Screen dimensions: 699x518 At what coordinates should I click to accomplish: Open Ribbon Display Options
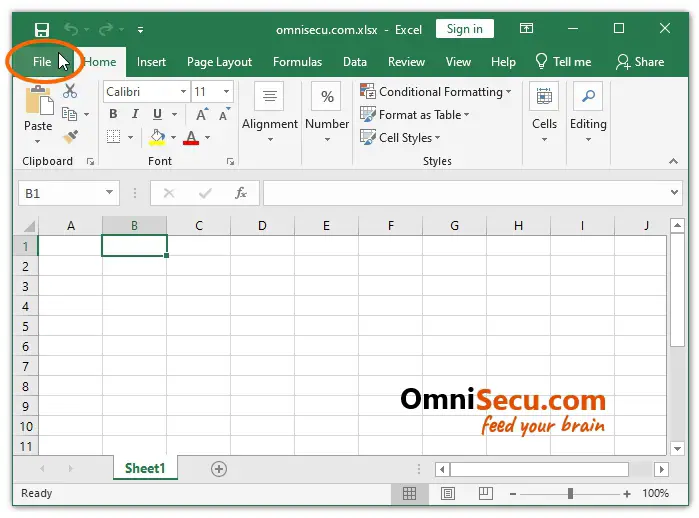pyautogui.click(x=526, y=29)
